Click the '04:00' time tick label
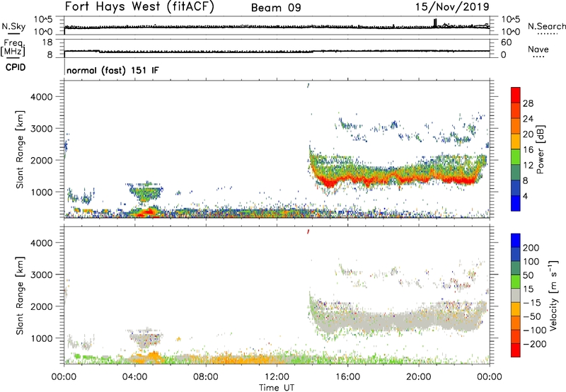Viewport: 566px width, 392px height. 134,377
